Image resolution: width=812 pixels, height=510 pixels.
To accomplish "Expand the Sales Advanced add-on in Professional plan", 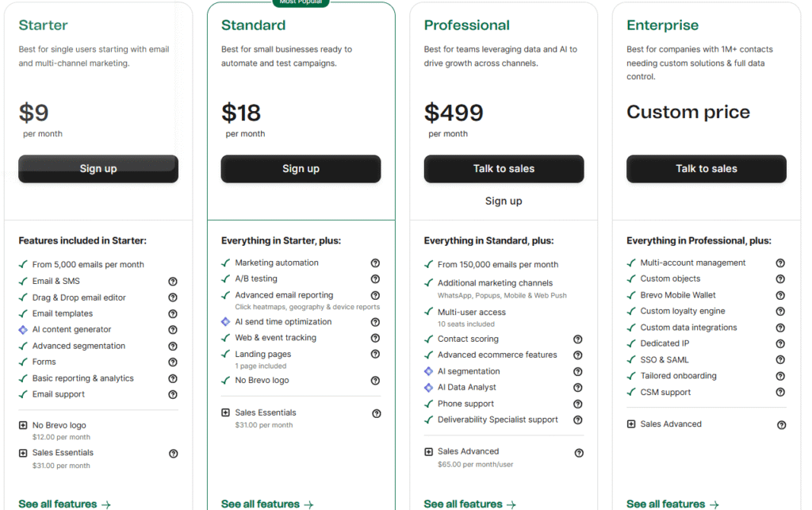I will [428, 451].
